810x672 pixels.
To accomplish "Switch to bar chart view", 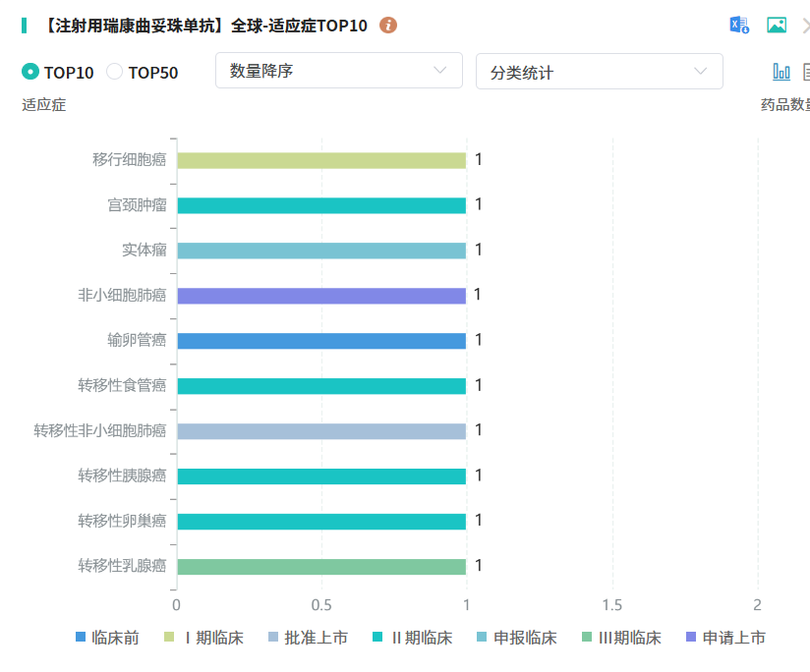I will (x=781, y=72).
